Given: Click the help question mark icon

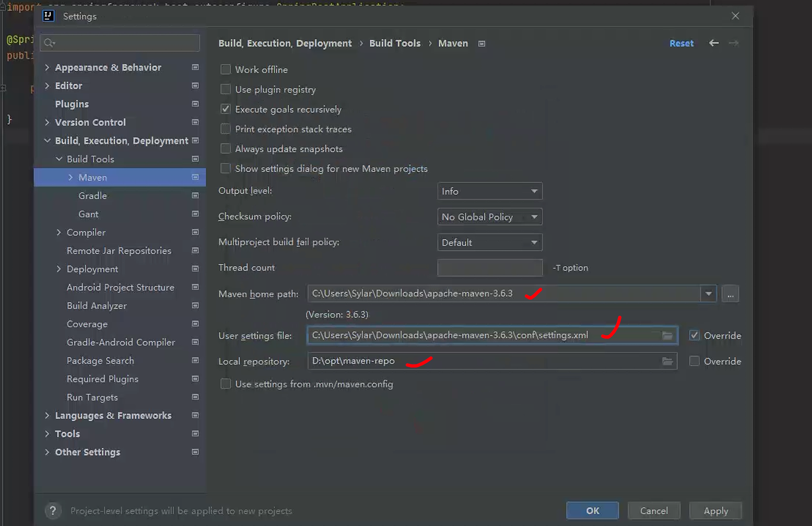Looking at the screenshot, I should point(53,511).
